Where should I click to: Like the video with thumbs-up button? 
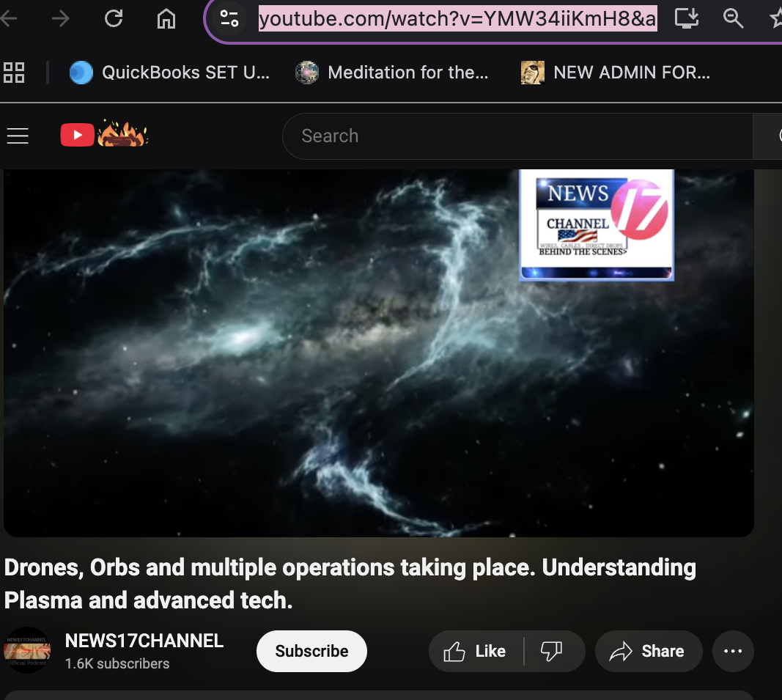coord(476,651)
